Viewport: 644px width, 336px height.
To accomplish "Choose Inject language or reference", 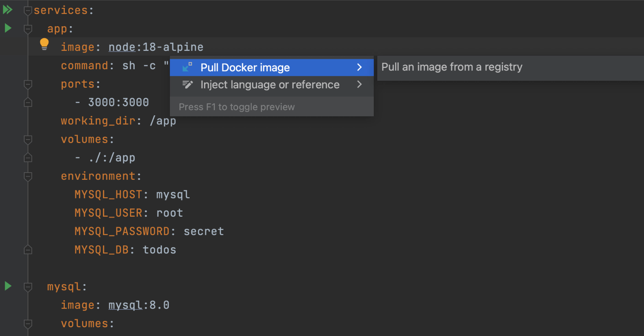I will [270, 85].
